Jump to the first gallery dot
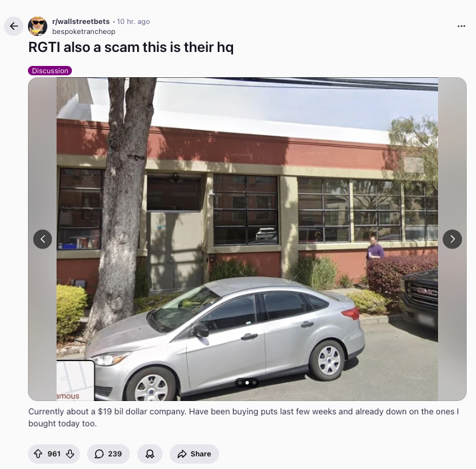Screen dimensions: 476x469 point(240,383)
